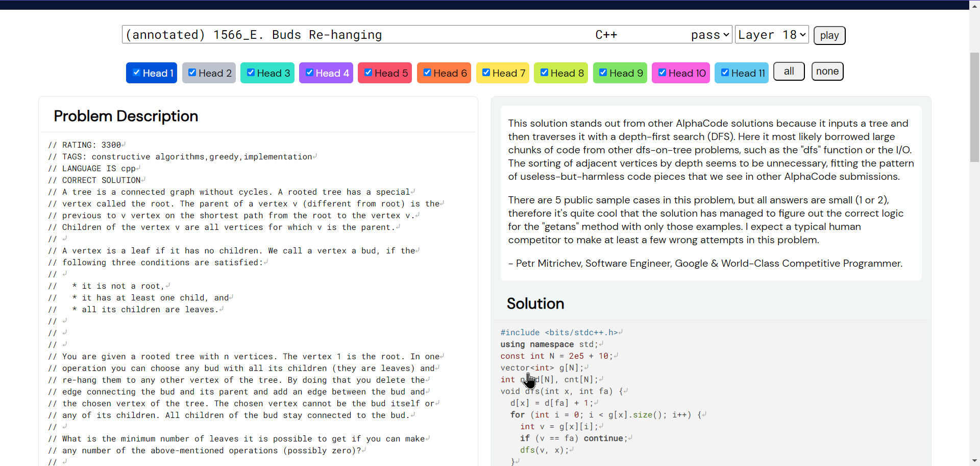Toggle Head 4 attention checkbox
The width and height of the screenshot is (980, 466).
309,73
